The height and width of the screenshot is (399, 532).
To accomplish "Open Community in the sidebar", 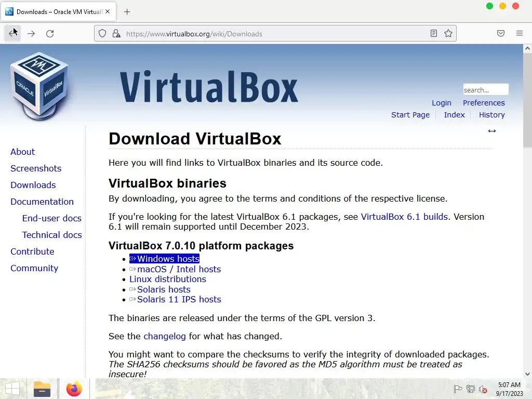I will coord(34,268).
